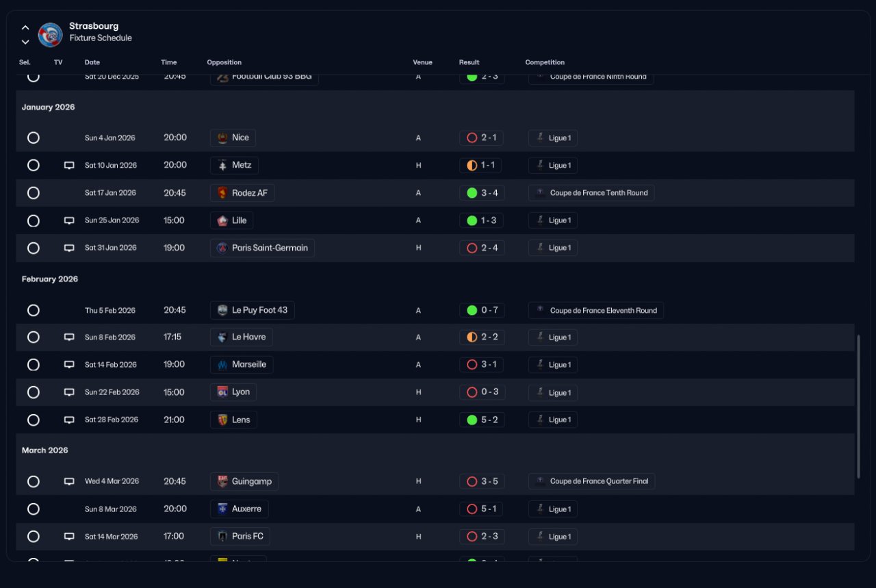Click the Marseille club logo
Viewport: 876px width, 588px height.
[222, 365]
